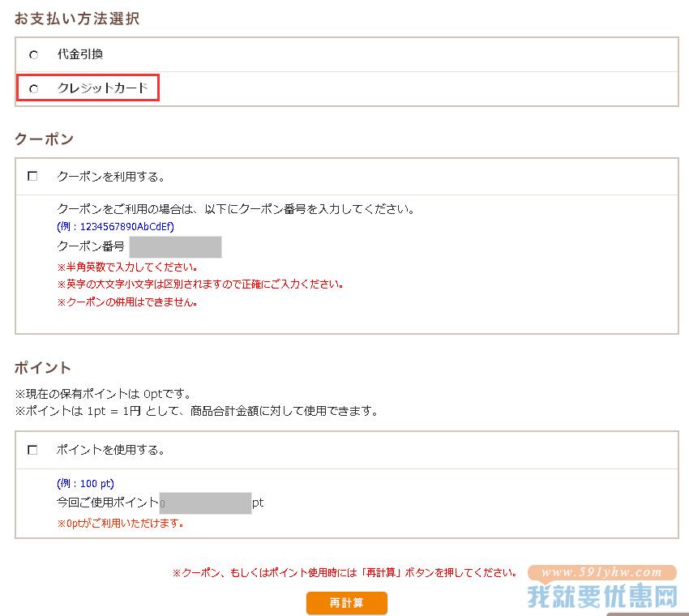The height and width of the screenshot is (616, 689).
Task: Click the (例：100 pt) example text
Action: (x=85, y=484)
